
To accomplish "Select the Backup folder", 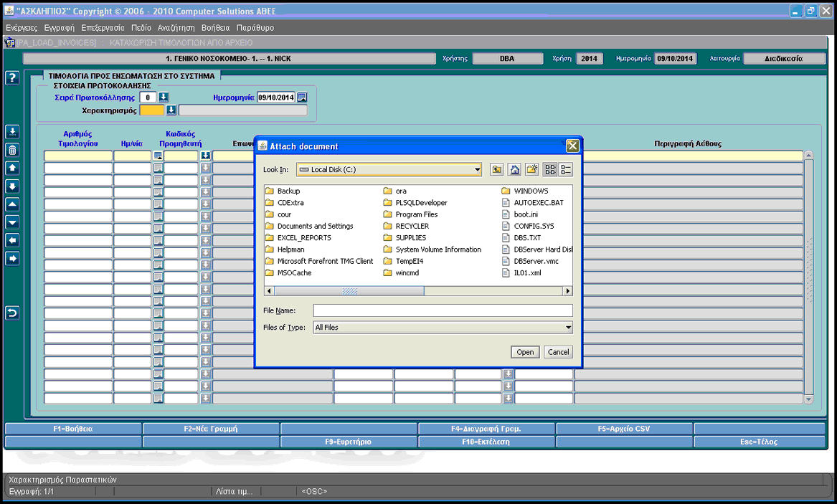I will [283, 191].
